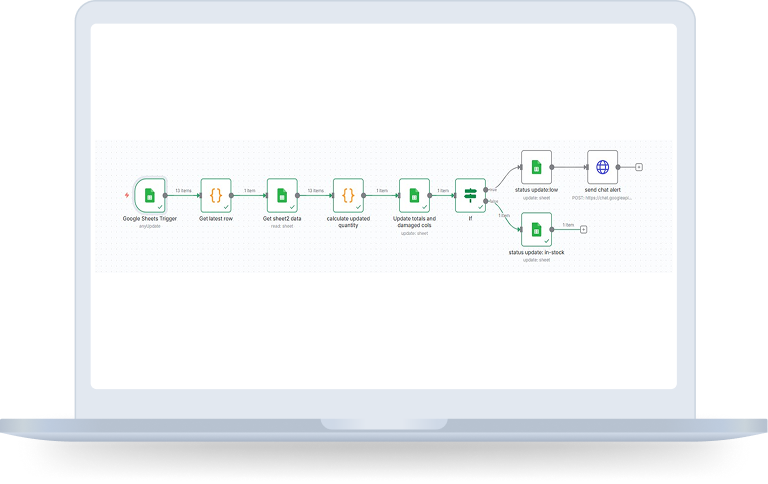Select Update totals and damaged cols node
The width and height of the screenshot is (768, 484).
pyautogui.click(x=414, y=194)
